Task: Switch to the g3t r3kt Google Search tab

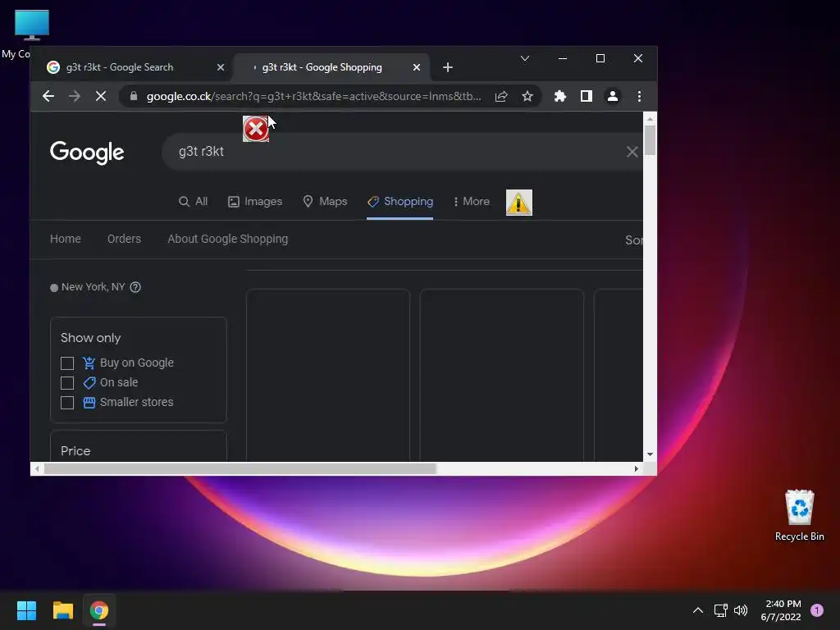Action: (x=134, y=67)
